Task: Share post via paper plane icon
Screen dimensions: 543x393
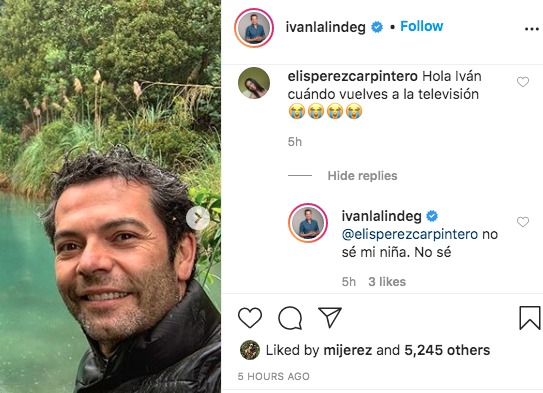Action: pyautogui.click(x=330, y=317)
